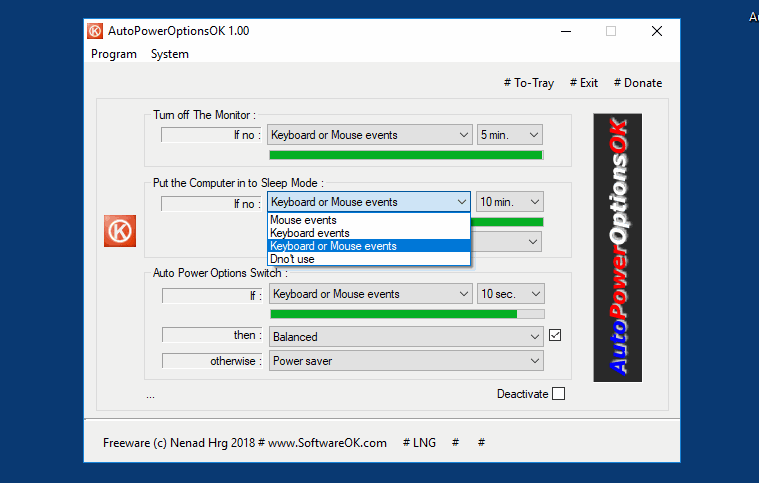Click the # Exit button

(584, 83)
